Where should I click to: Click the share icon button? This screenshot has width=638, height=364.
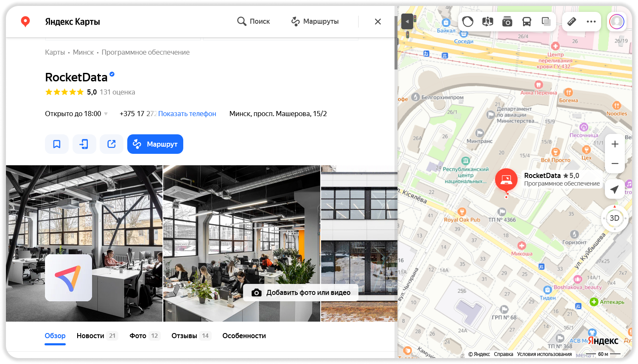(112, 144)
